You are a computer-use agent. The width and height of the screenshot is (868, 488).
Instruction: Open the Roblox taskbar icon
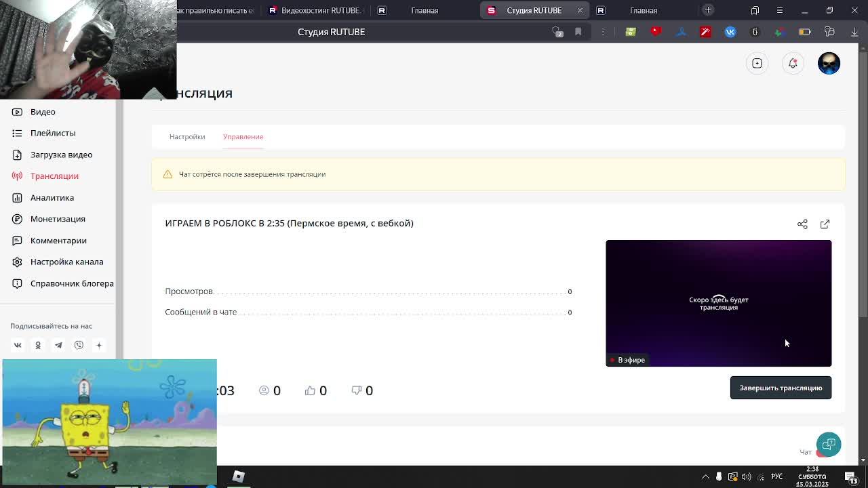tap(238, 476)
